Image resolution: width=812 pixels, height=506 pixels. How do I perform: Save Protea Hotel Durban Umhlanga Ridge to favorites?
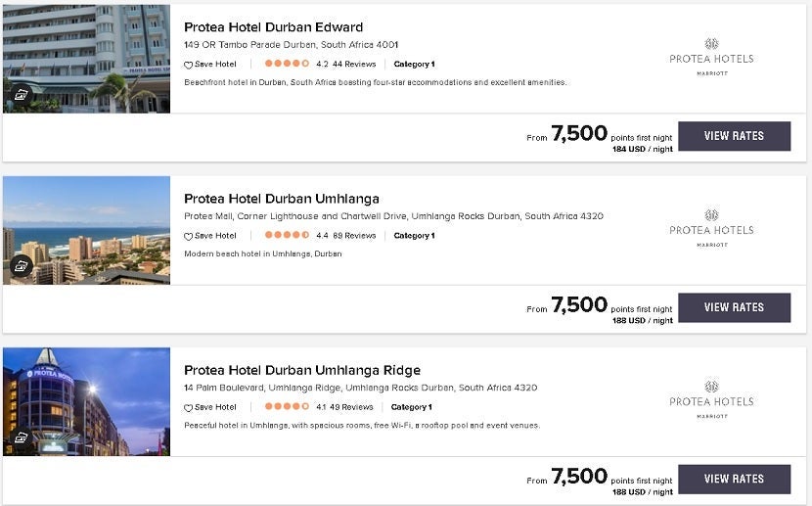pyautogui.click(x=210, y=407)
